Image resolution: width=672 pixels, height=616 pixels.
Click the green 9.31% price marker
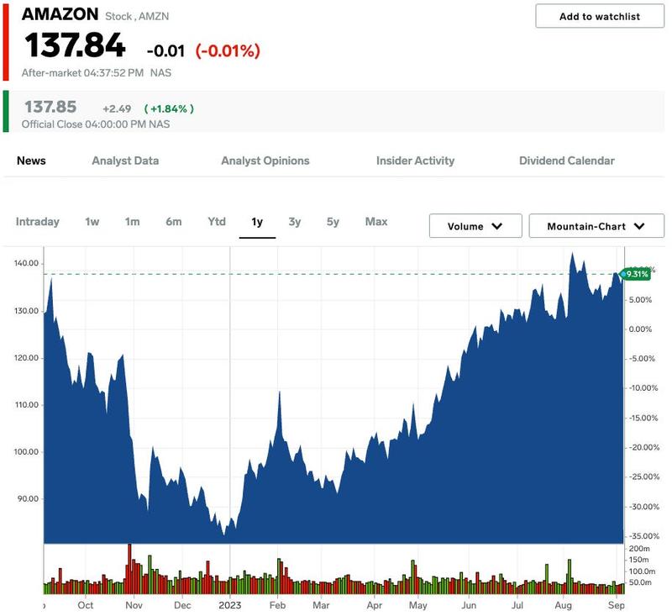pos(636,274)
